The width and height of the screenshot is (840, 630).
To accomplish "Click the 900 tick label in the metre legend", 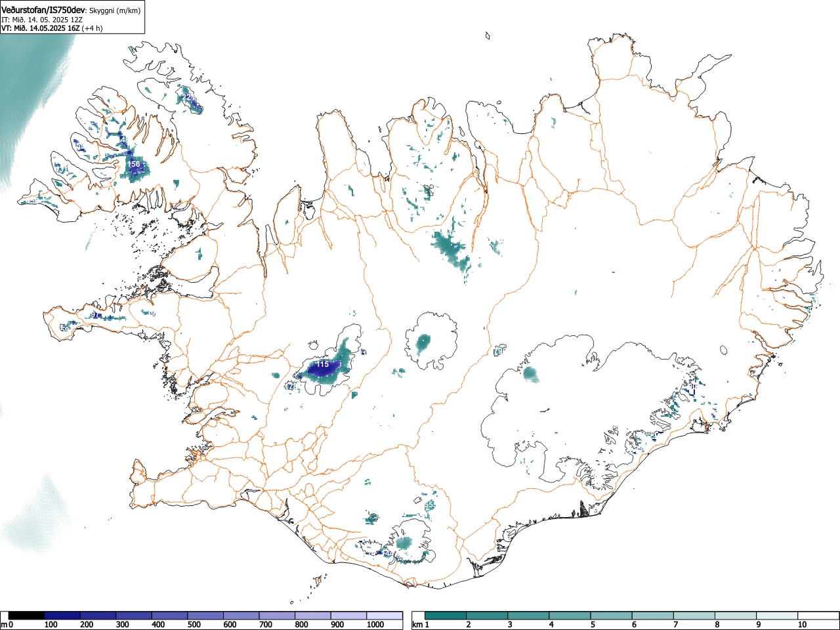I will [x=337, y=625].
